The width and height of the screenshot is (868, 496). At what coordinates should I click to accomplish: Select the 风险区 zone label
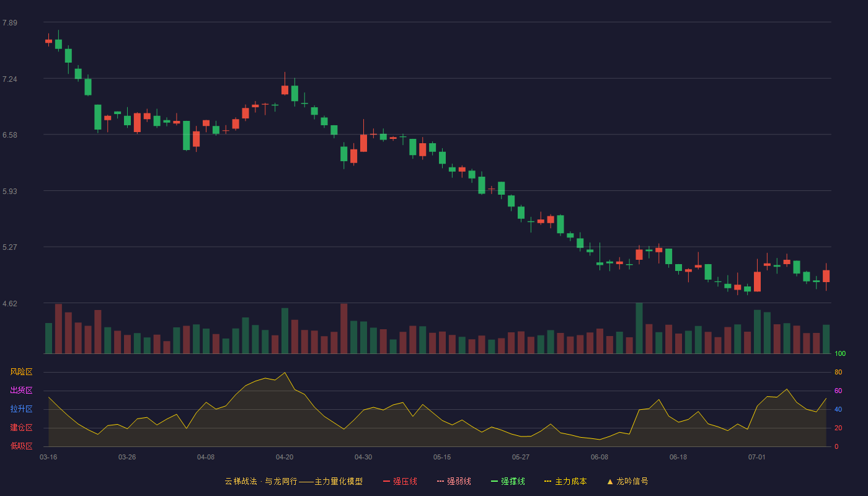(21, 372)
